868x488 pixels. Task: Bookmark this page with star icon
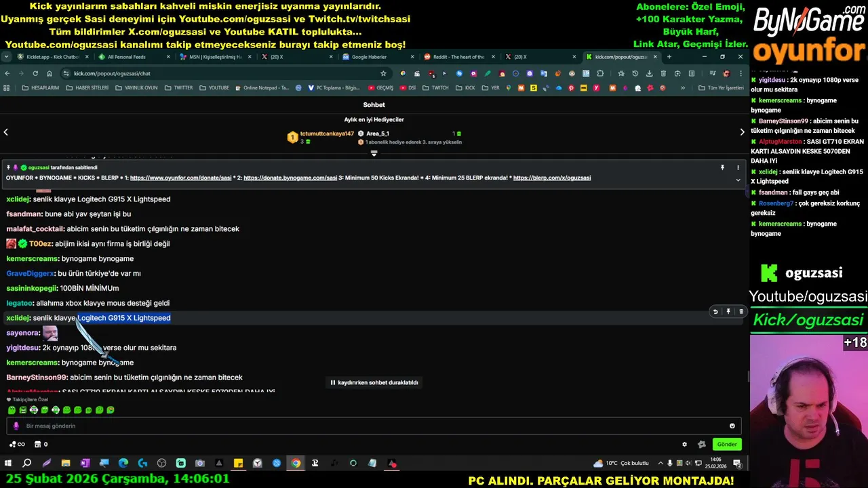click(383, 73)
